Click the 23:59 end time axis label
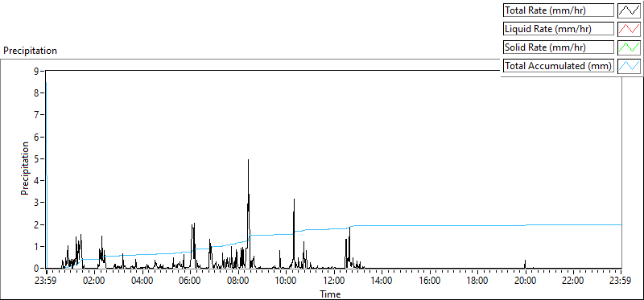The width and height of the screenshot is (644, 300). click(621, 282)
